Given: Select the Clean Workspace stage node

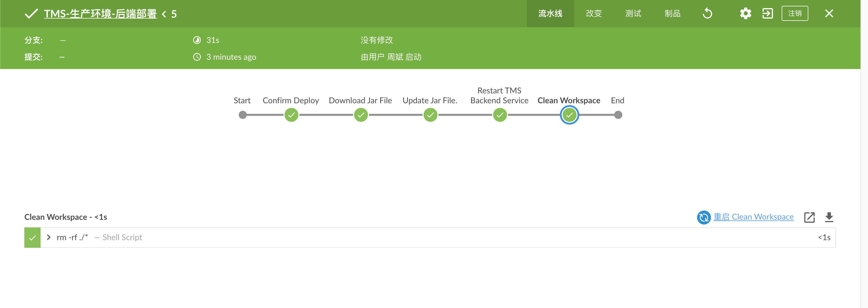Looking at the screenshot, I should click(569, 115).
